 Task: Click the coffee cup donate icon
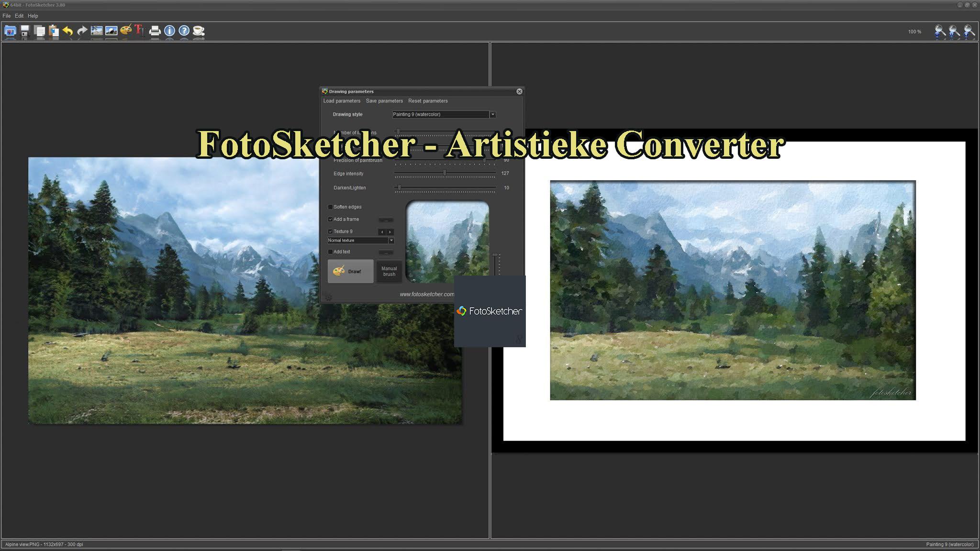point(199,31)
